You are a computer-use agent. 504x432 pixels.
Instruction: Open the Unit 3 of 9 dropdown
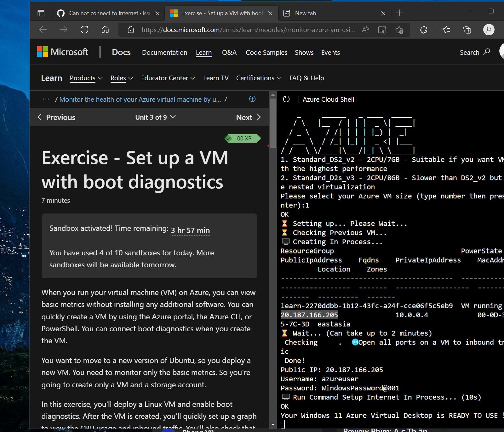click(x=155, y=117)
